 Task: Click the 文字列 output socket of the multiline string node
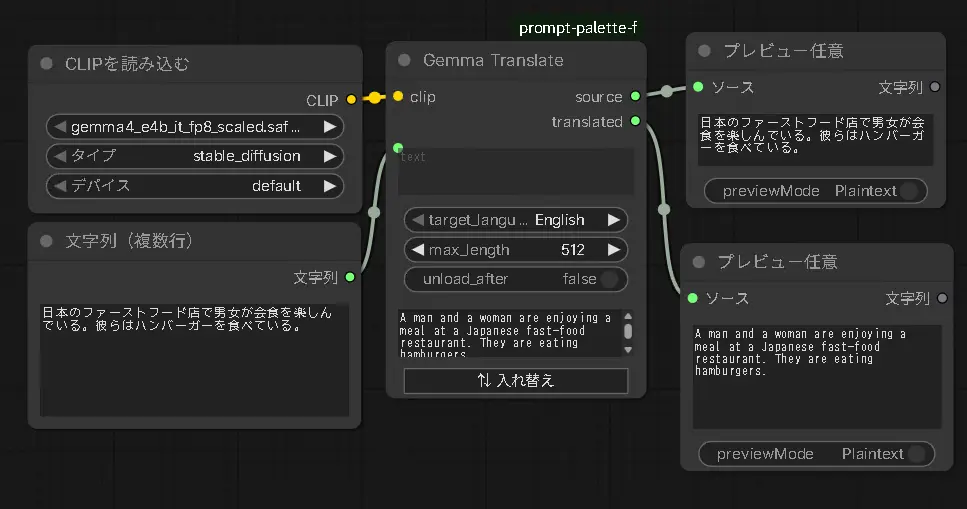click(x=350, y=277)
